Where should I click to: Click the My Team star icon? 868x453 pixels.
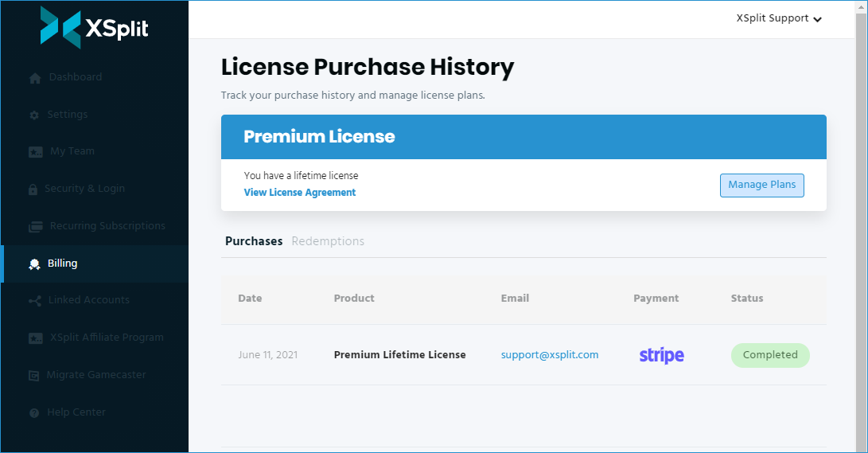(x=36, y=152)
